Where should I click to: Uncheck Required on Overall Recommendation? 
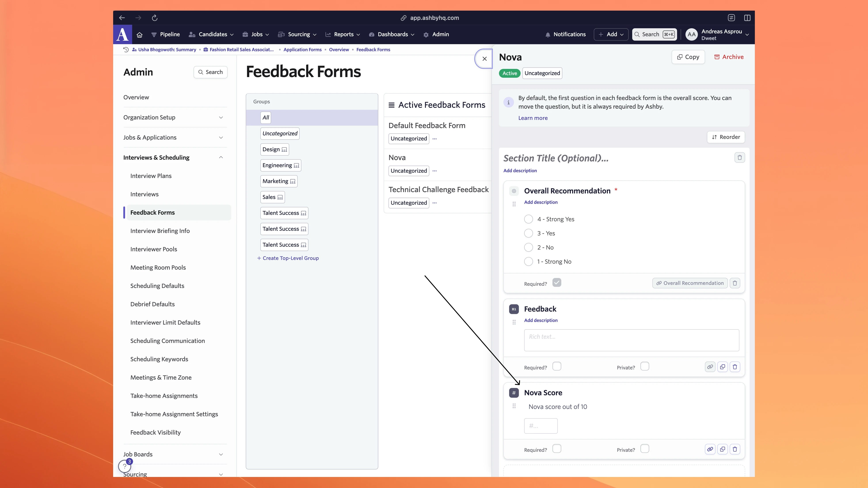coord(557,283)
